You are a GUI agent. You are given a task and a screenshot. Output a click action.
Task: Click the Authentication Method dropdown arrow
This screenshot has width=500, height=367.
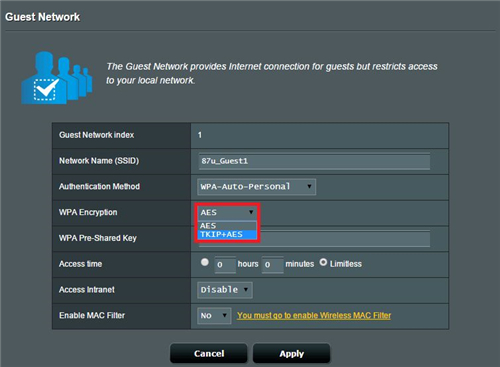pyautogui.click(x=309, y=186)
